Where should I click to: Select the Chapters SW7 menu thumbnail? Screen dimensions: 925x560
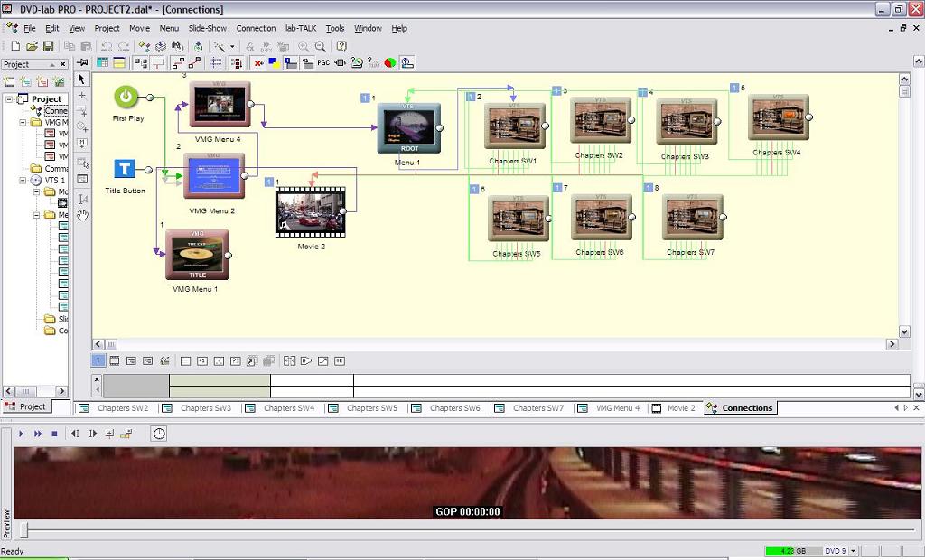pyautogui.click(x=693, y=217)
